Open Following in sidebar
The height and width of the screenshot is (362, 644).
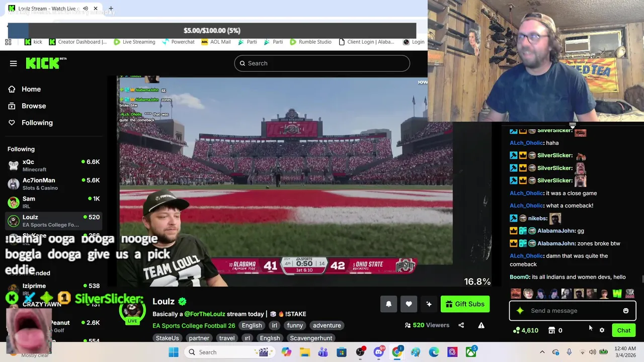[x=37, y=123]
